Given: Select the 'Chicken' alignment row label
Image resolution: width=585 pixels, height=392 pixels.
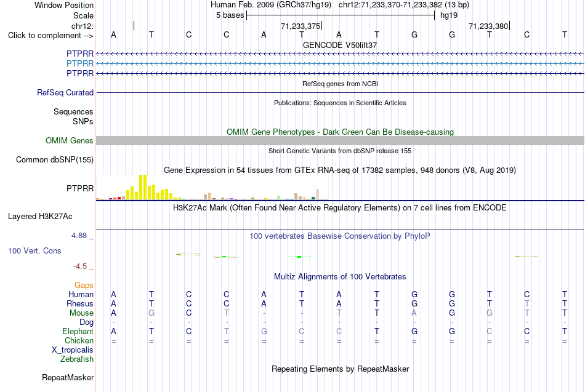Looking at the screenshot, I should point(79,340).
